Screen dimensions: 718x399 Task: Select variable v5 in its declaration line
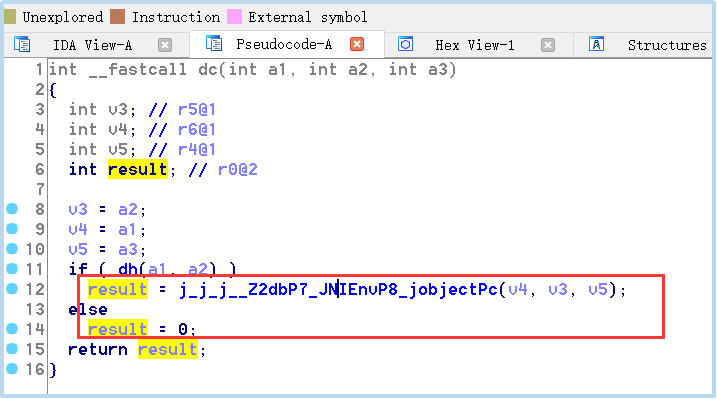pyautogui.click(x=119, y=149)
